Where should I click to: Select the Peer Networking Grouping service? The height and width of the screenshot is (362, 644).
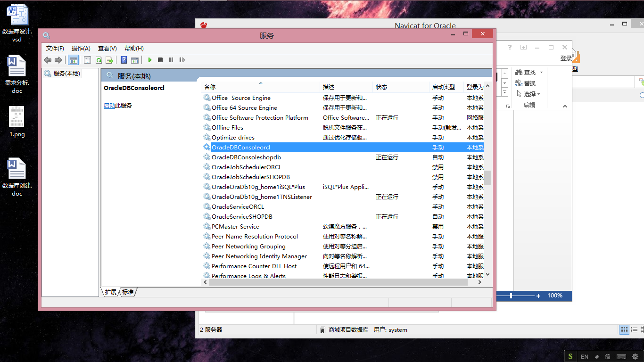343,246
